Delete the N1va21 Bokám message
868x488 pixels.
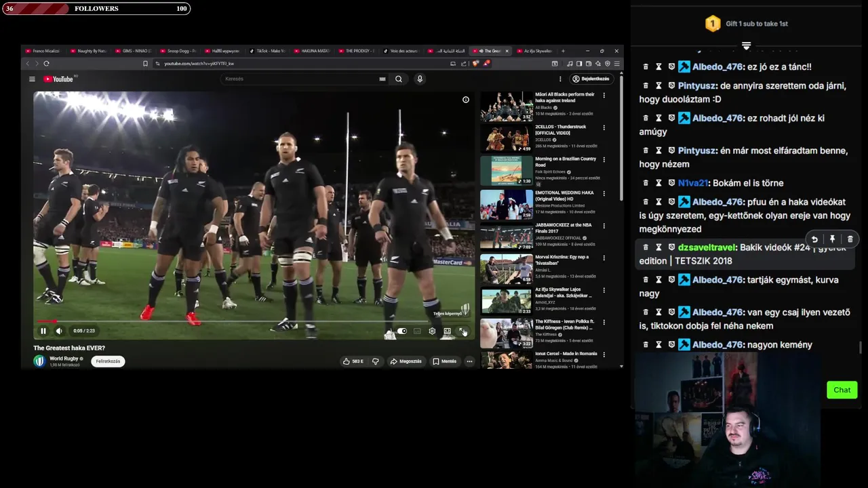point(646,183)
